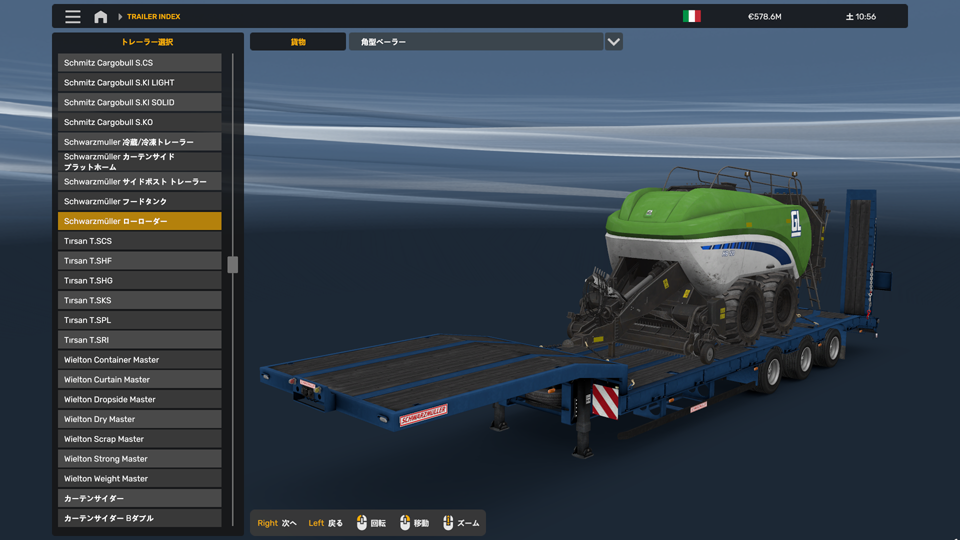Viewport: 960px width, 540px height.
Task: Click the Right 次へ hint
Action: tap(277, 523)
